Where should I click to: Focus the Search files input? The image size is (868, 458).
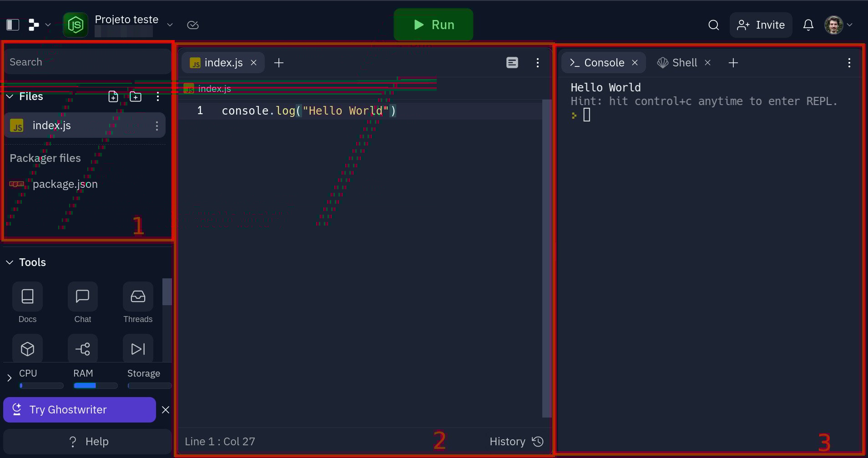[87, 62]
